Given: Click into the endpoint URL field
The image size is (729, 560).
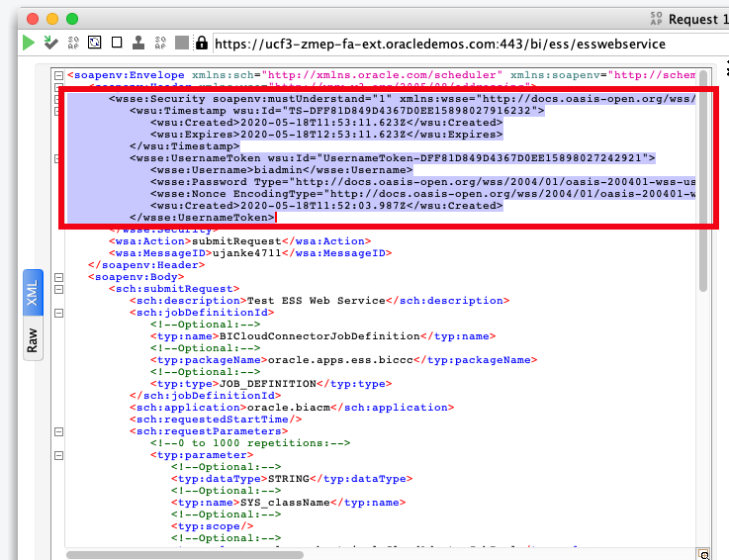Looking at the screenshot, I should (471, 44).
